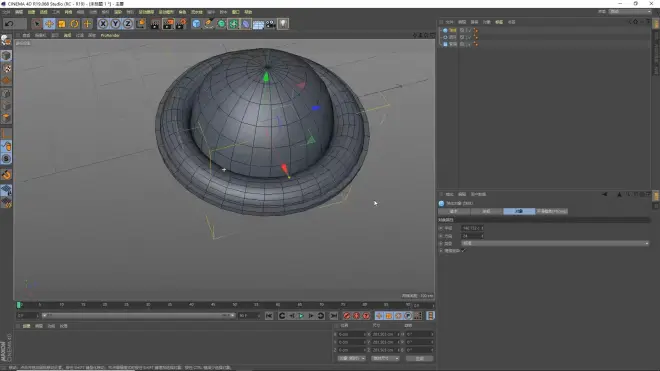Viewport: 660px width, 371px height.
Task: Click the coordinate system icon after Z
Action: click(x=141, y=24)
